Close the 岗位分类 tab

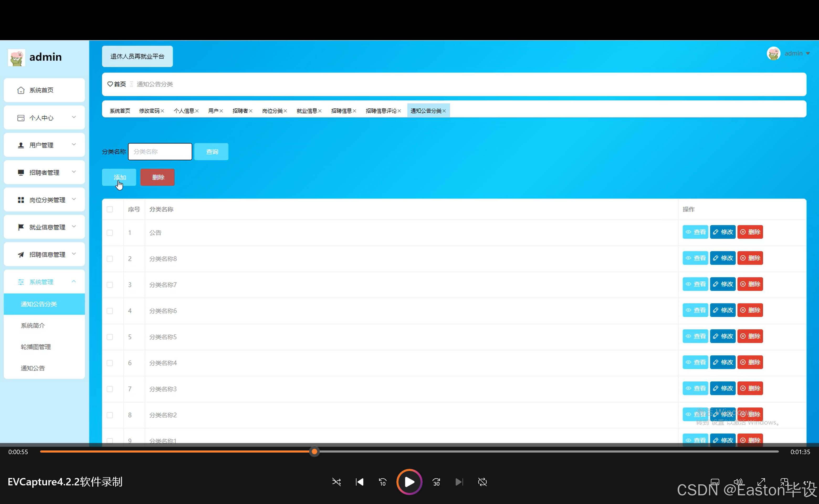[x=285, y=111]
